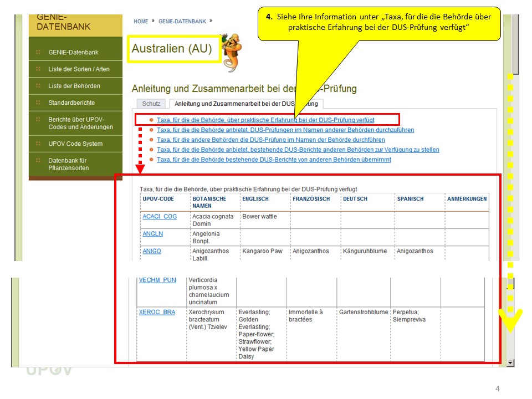Click BOTANISCHE NAMEN column header
Viewport: 532px width, 399px height.
pos(209,202)
